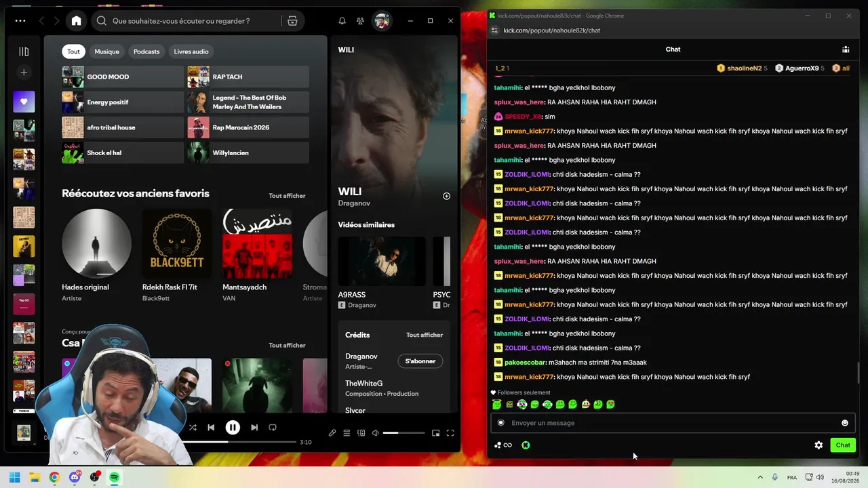Add WILI to Liked Songs
This screenshot has width=868, height=488.
446,196
